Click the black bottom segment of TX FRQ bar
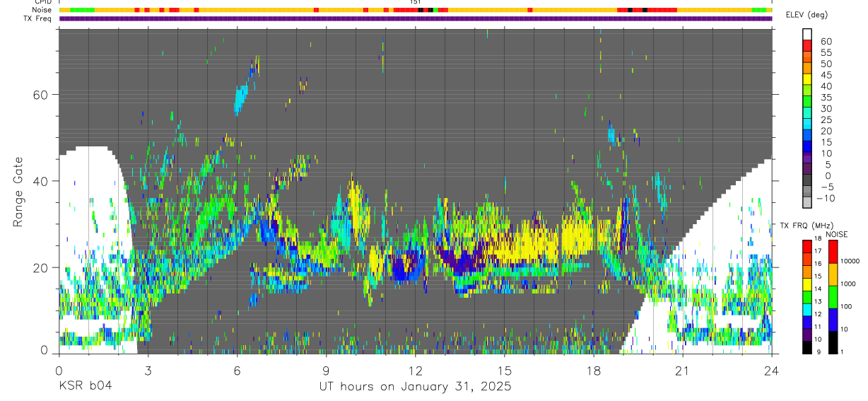Screen dimensions: 868x401 point(807,347)
